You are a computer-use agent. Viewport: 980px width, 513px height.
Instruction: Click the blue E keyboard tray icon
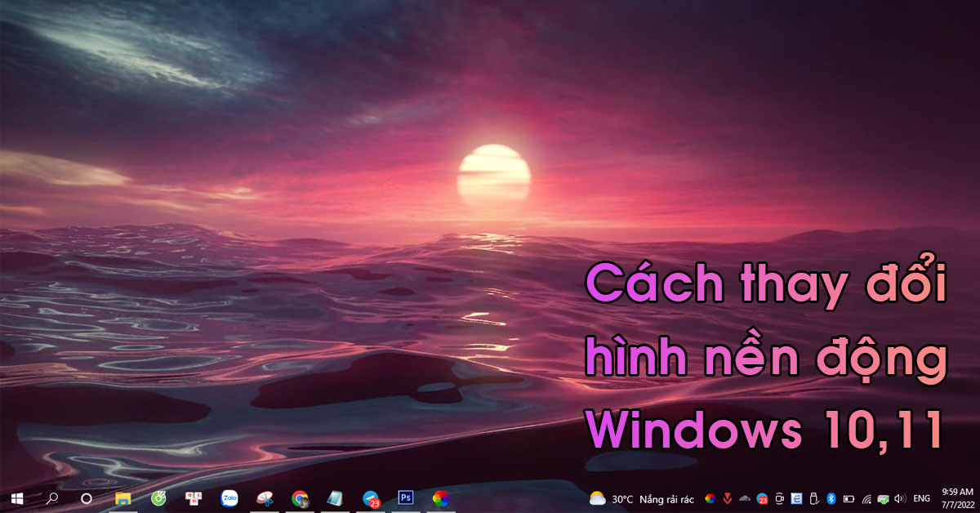coord(796,498)
